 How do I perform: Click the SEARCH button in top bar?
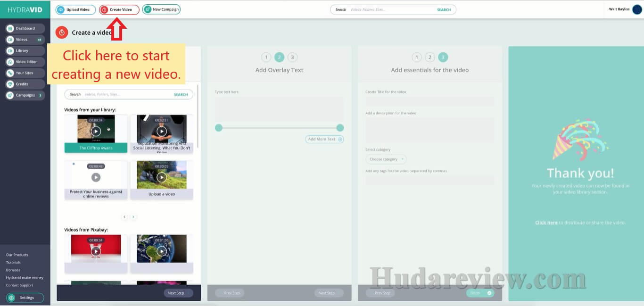[444, 9]
